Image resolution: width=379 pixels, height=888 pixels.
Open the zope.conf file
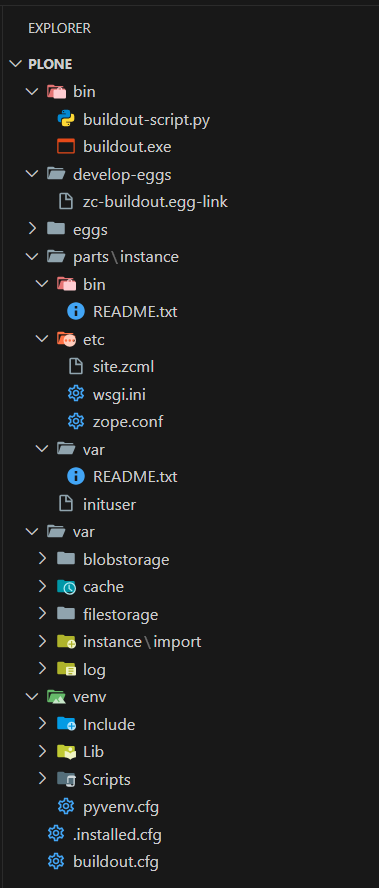[128, 421]
